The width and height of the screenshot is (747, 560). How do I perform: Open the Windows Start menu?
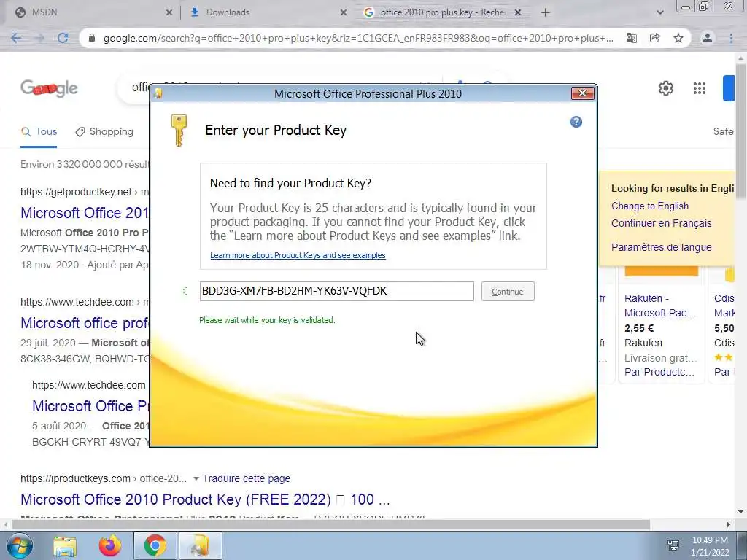coord(19,545)
